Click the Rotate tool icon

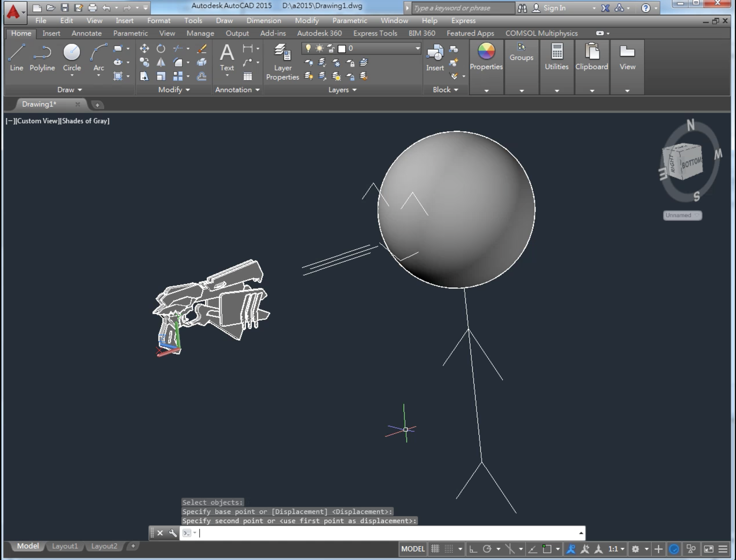[161, 49]
